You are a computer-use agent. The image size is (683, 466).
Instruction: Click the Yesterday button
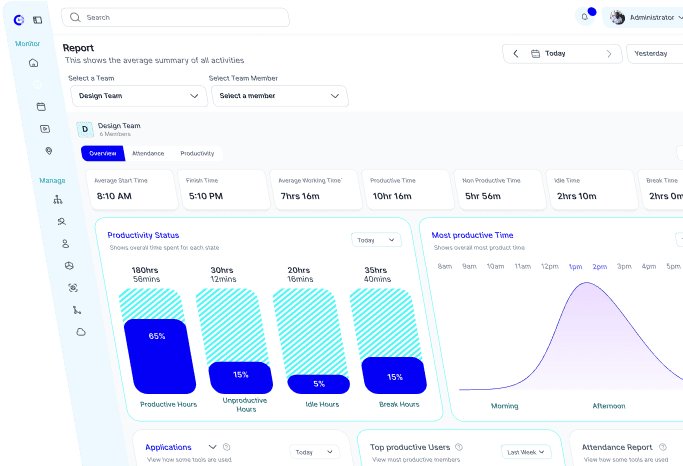(x=654, y=54)
